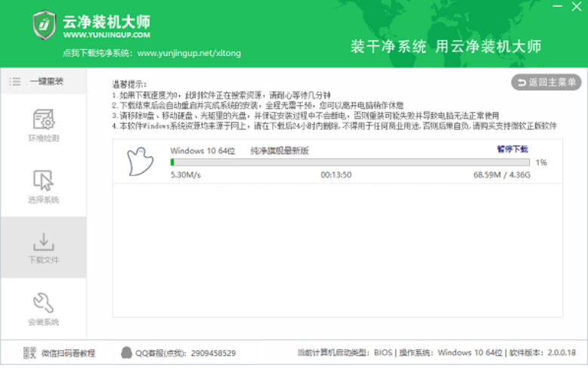Image resolution: width=588 pixels, height=368 pixels.
Task: Click the 装干净系统 用云净装机大师 slogan
Action: click(446, 46)
